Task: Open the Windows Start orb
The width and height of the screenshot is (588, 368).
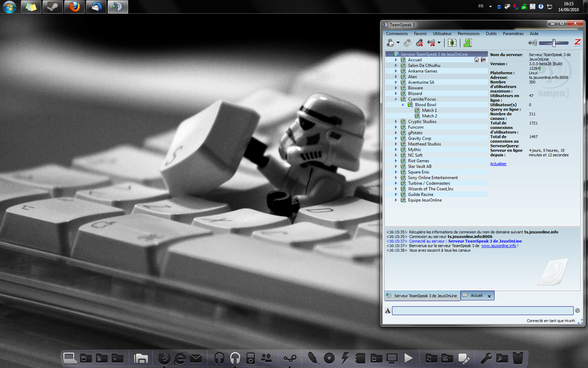Action: [x=9, y=7]
